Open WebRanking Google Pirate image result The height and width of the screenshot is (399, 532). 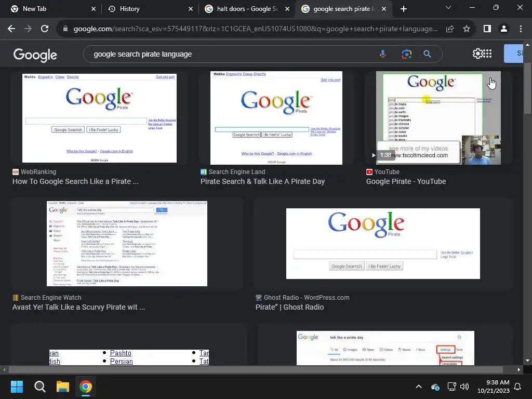pyautogui.click(x=99, y=118)
